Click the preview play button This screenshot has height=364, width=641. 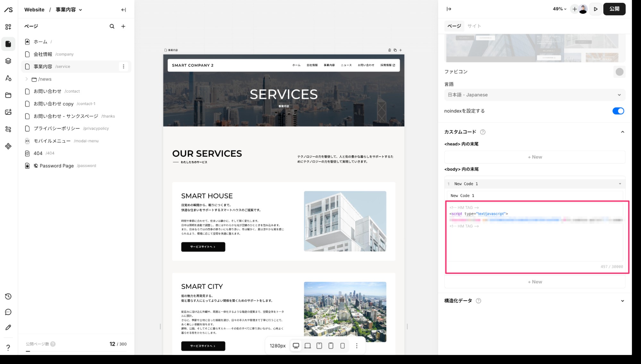(595, 9)
